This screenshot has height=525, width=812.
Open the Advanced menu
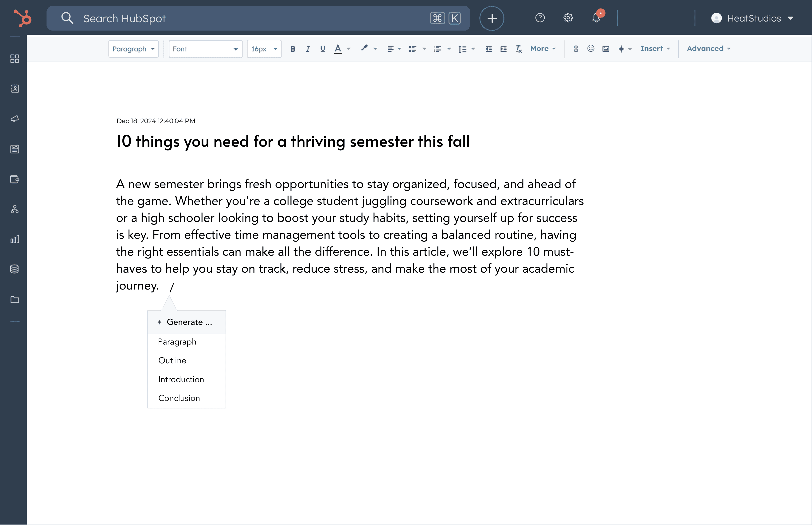pos(708,48)
